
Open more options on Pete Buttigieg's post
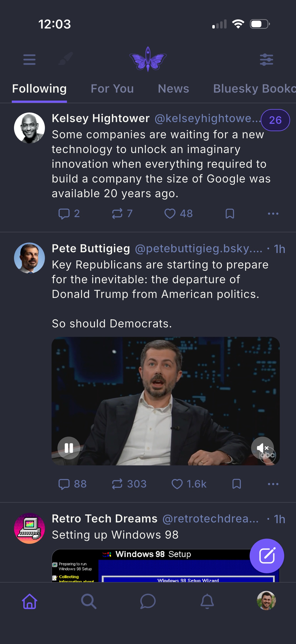(x=273, y=484)
